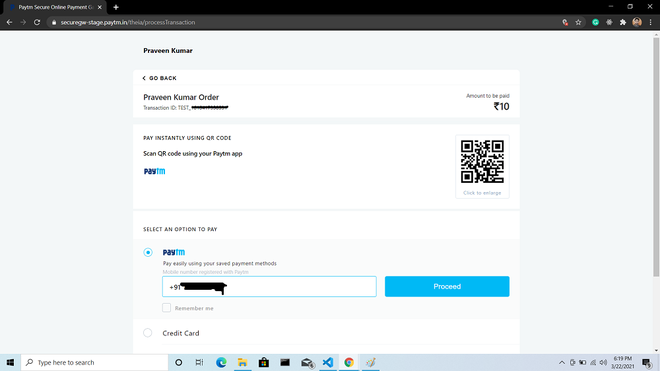Go back using the GO BACK chevron
660x371 pixels.
coord(160,78)
